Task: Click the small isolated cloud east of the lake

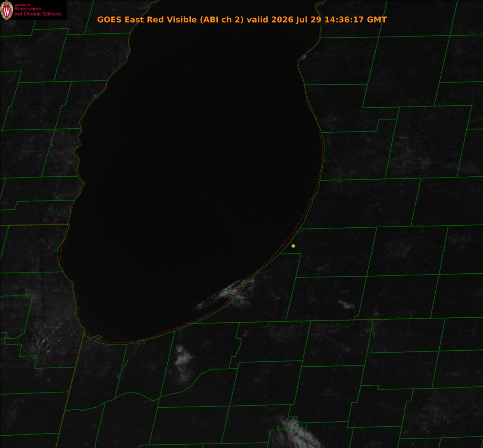Action: 347,305
